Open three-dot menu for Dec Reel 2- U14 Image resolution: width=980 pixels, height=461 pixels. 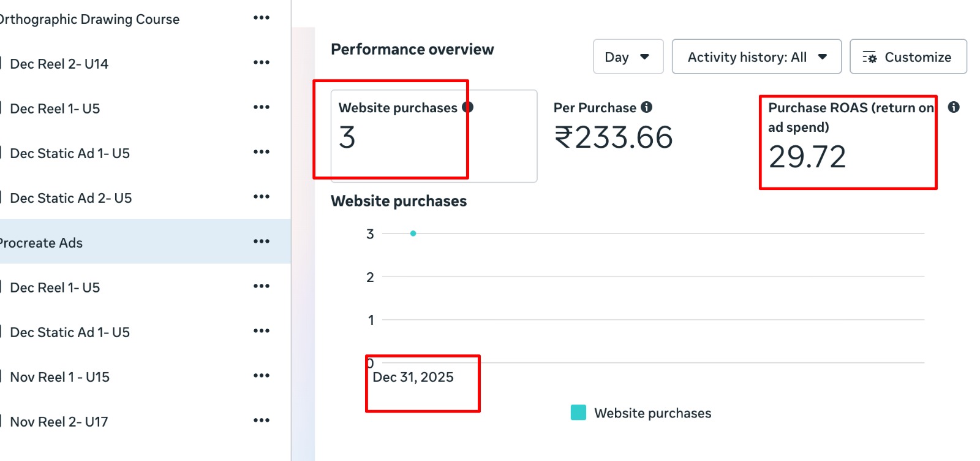tap(262, 63)
